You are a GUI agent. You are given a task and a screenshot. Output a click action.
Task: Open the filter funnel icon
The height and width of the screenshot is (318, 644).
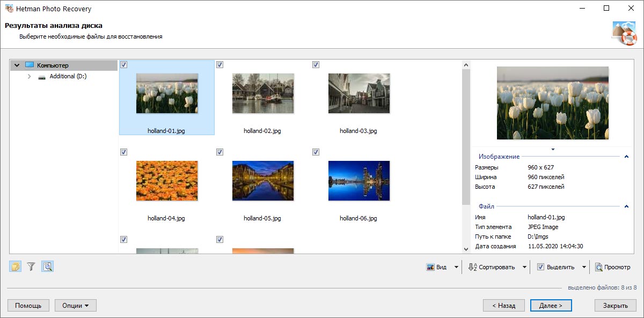[31, 267]
